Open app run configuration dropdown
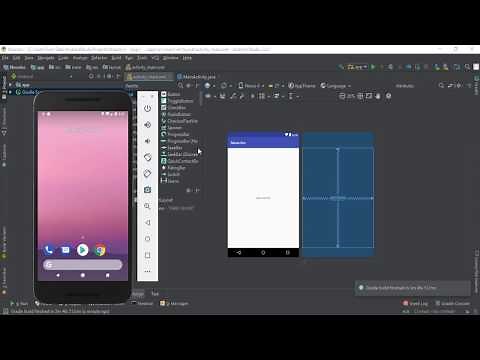 click(357, 67)
